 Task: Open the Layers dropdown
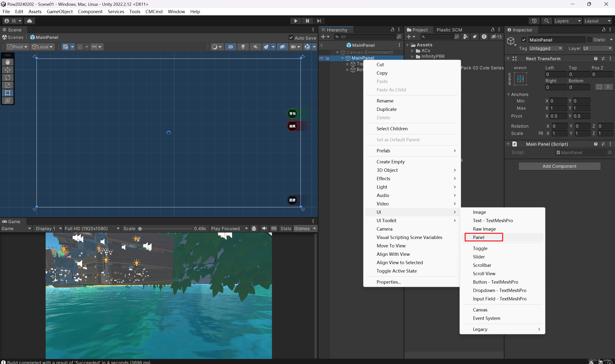pyautogui.click(x=567, y=21)
